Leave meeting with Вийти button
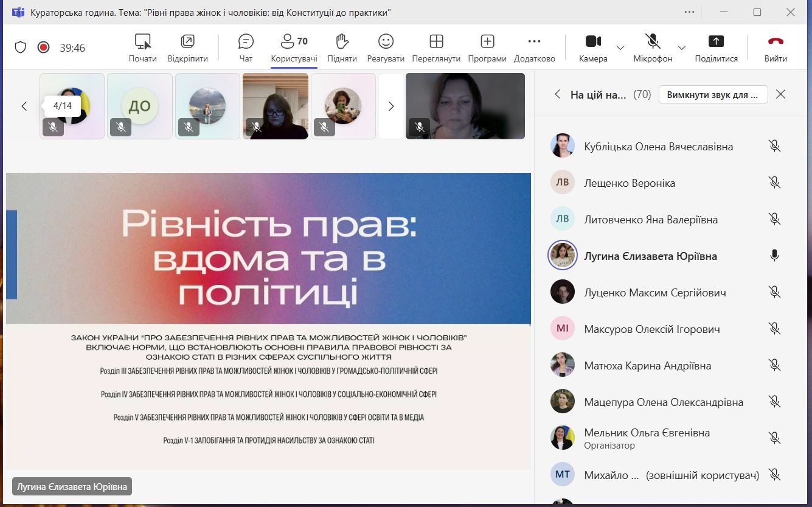This screenshot has width=812, height=507. pyautogui.click(x=776, y=48)
